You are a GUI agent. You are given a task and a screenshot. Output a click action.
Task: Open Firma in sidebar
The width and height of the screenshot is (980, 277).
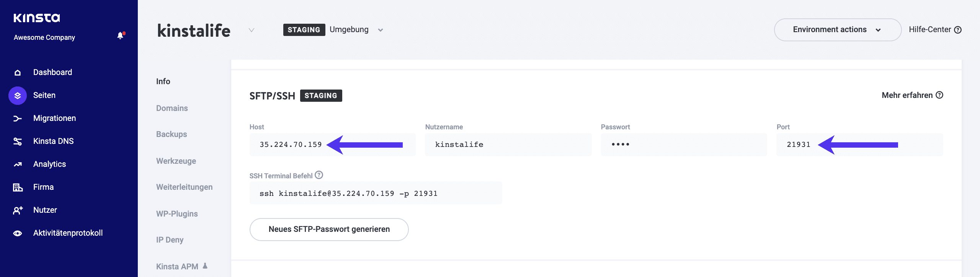(x=43, y=187)
